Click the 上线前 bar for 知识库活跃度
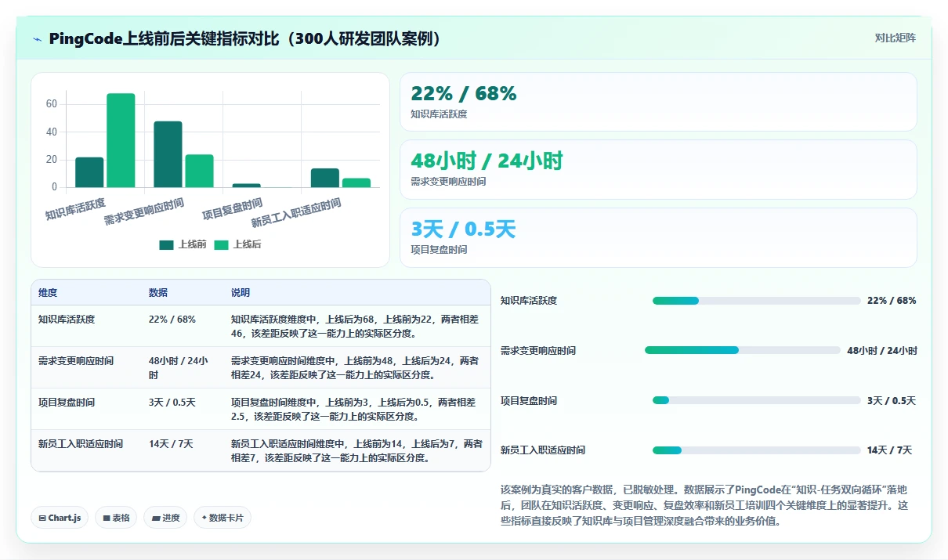This screenshot has width=948, height=560. pyautogui.click(x=89, y=172)
